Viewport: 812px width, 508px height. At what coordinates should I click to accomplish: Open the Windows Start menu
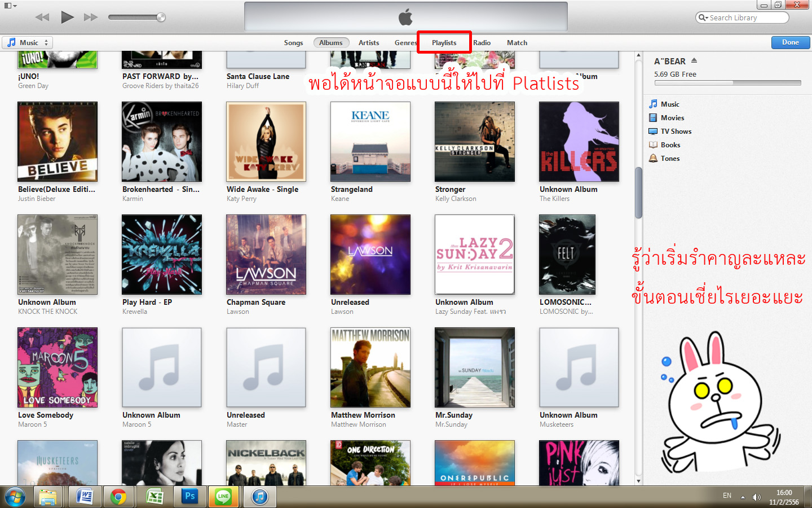[15, 497]
